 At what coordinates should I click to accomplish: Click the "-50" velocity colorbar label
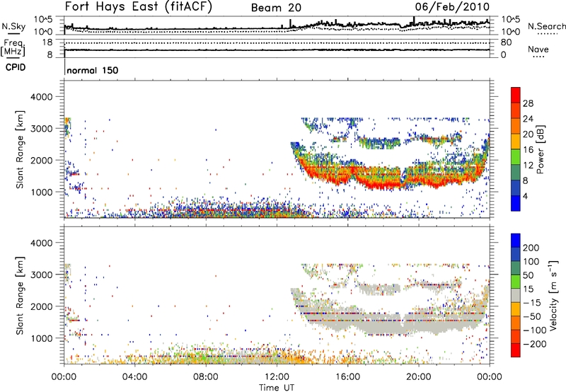tap(532, 316)
